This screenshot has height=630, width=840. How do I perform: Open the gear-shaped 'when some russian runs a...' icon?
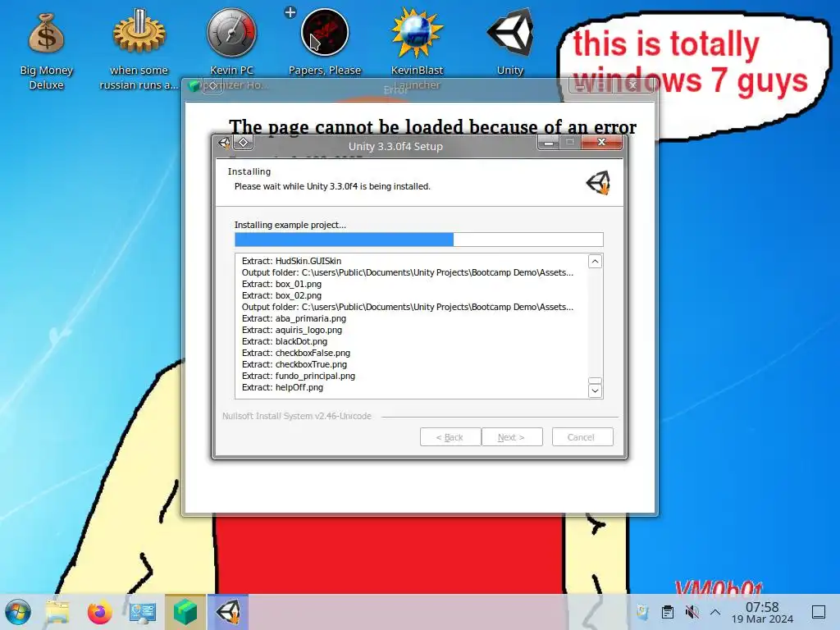(x=139, y=49)
